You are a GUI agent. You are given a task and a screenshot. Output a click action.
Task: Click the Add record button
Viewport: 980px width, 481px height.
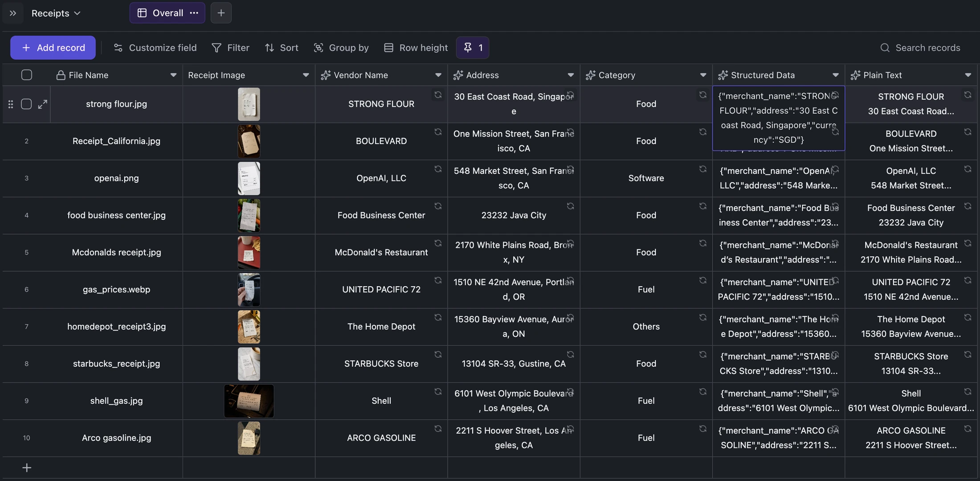click(x=53, y=48)
